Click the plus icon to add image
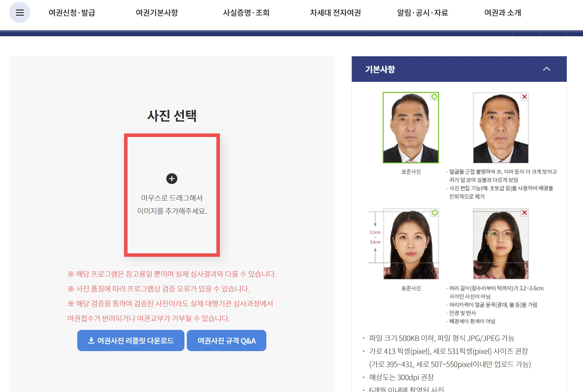This screenshot has width=583, height=392. pos(172,179)
